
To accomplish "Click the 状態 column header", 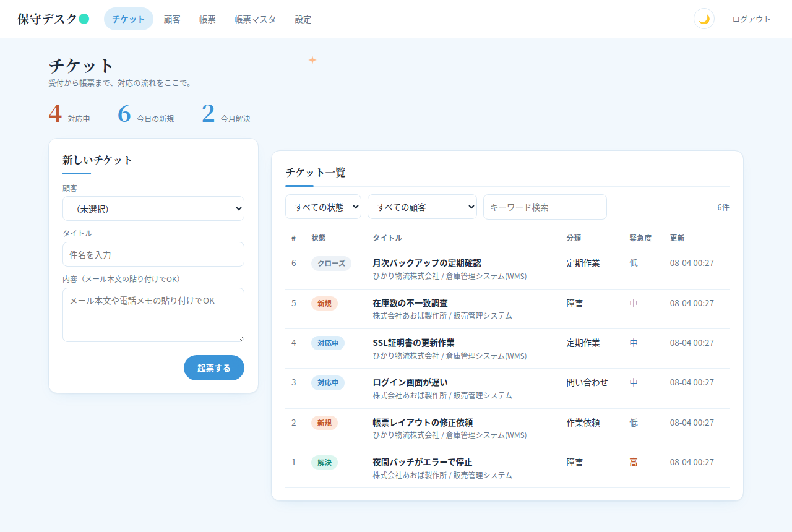I will pyautogui.click(x=318, y=238).
